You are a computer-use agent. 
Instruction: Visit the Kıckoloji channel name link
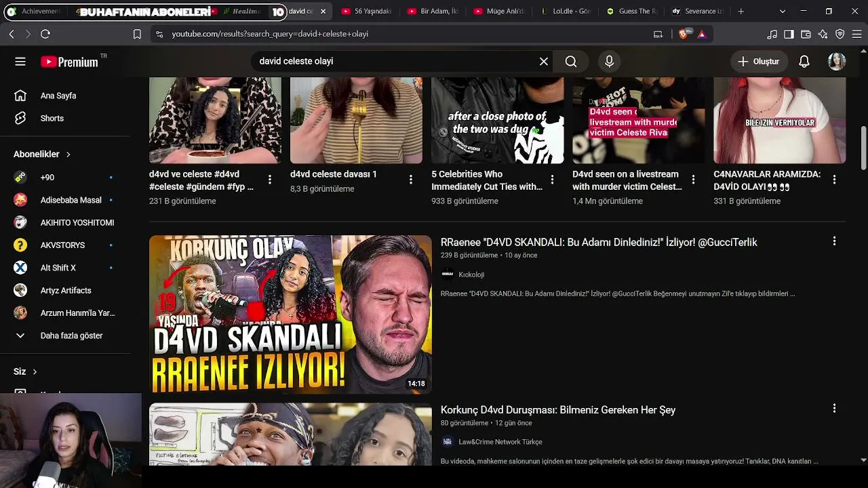[x=471, y=274]
